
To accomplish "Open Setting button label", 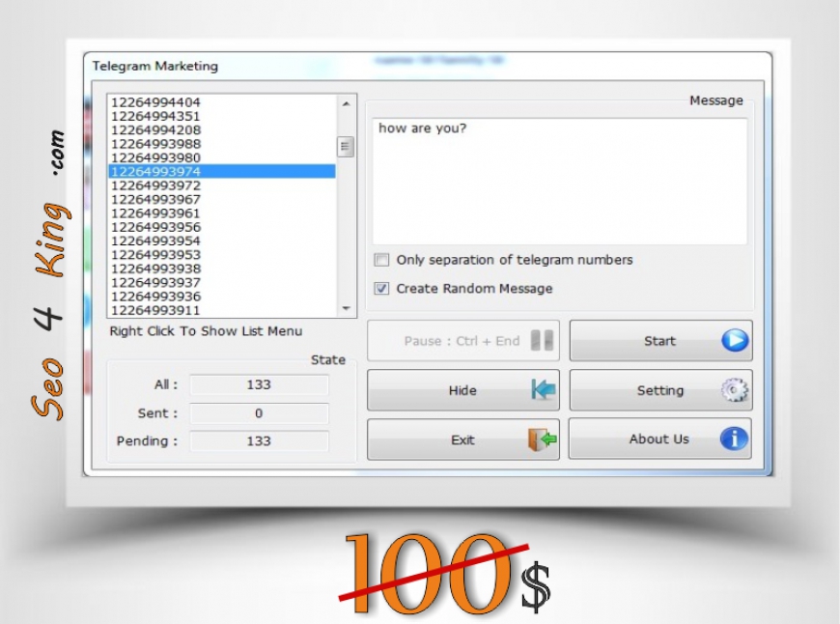I will pyautogui.click(x=660, y=390).
